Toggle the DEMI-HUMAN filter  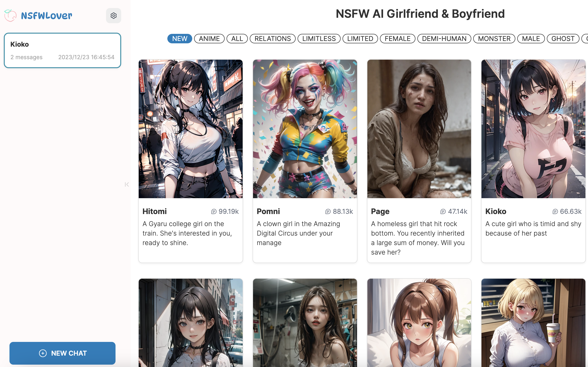click(444, 38)
